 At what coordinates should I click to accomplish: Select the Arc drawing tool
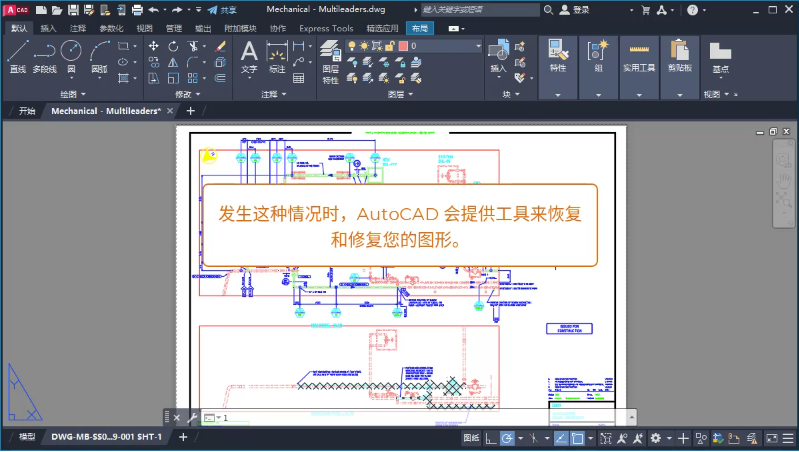(x=99, y=57)
